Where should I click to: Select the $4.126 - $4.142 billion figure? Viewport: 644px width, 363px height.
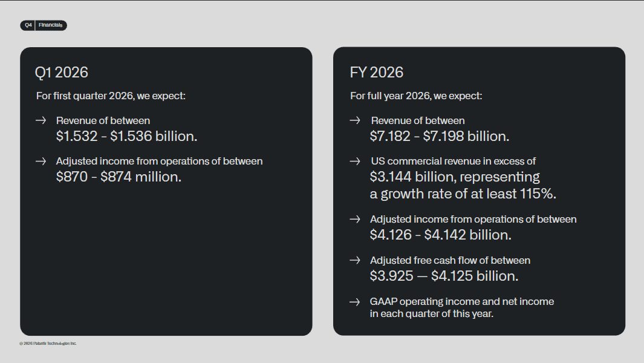[441, 235]
